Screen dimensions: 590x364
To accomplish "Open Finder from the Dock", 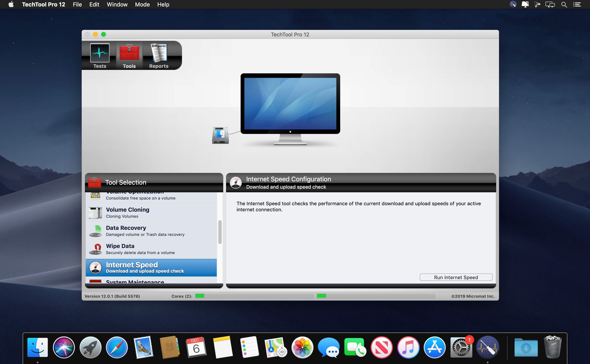I will point(38,347).
